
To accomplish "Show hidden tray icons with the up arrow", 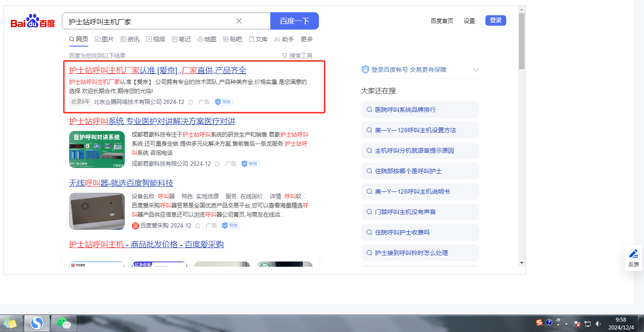I will (x=566, y=324).
